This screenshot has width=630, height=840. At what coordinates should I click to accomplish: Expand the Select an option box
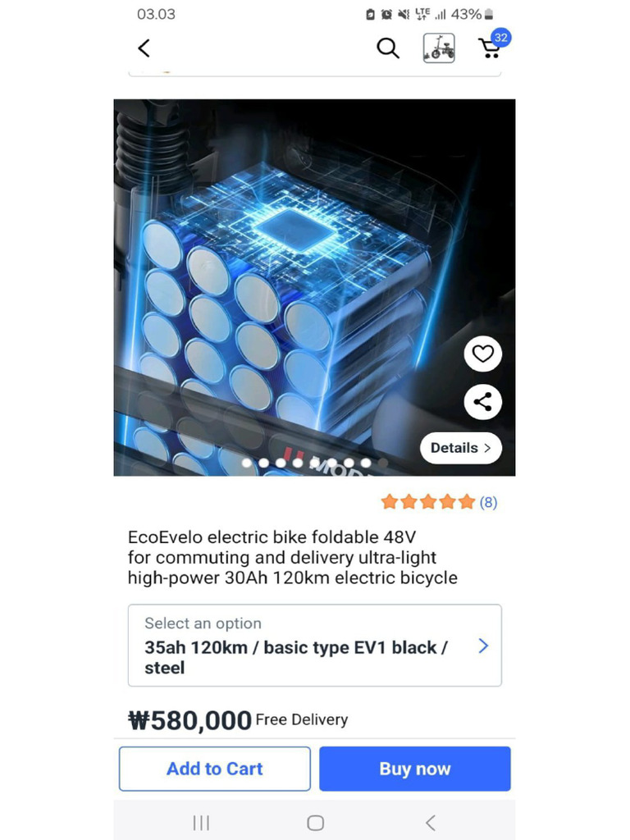[315, 645]
